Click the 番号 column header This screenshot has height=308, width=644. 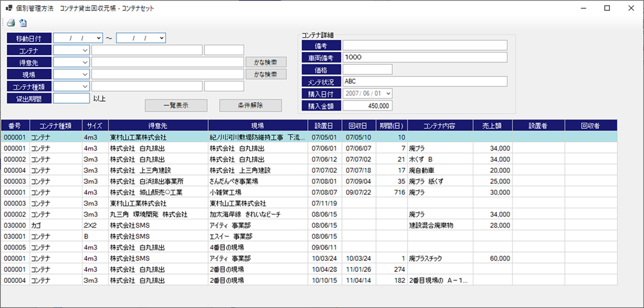point(14,126)
